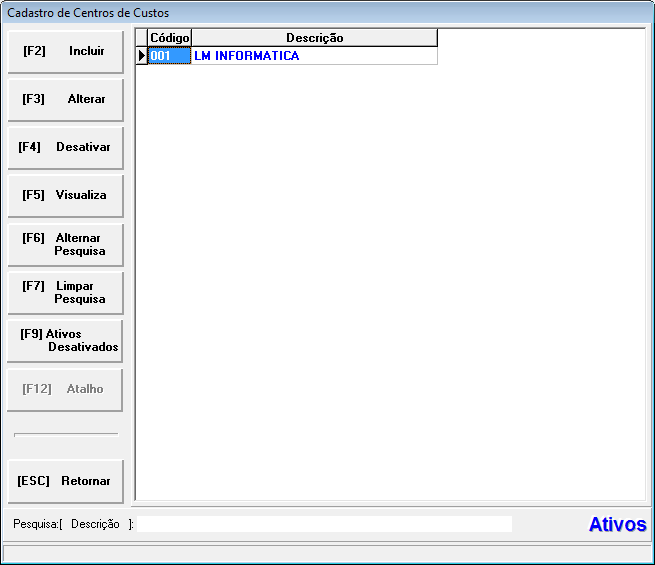Screen dimensions: 655x565
Task: Open record using [F5] Visualiza
Action: point(65,195)
